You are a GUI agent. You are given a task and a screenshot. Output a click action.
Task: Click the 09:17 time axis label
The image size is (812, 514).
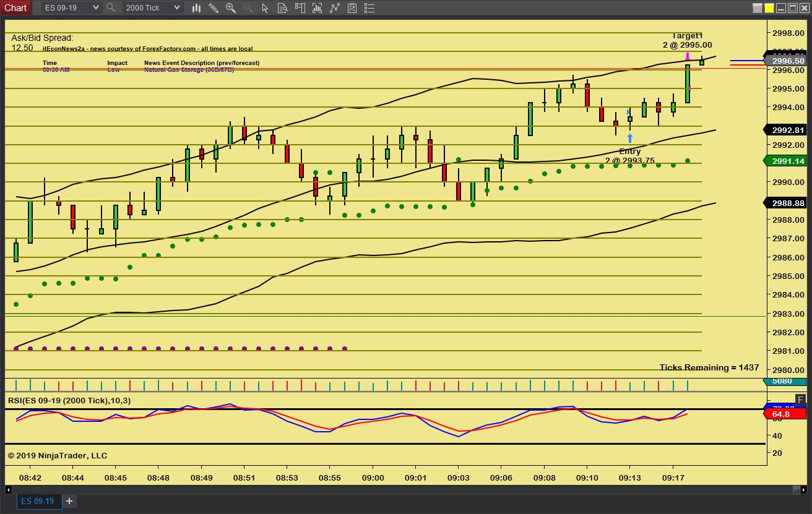(x=673, y=478)
